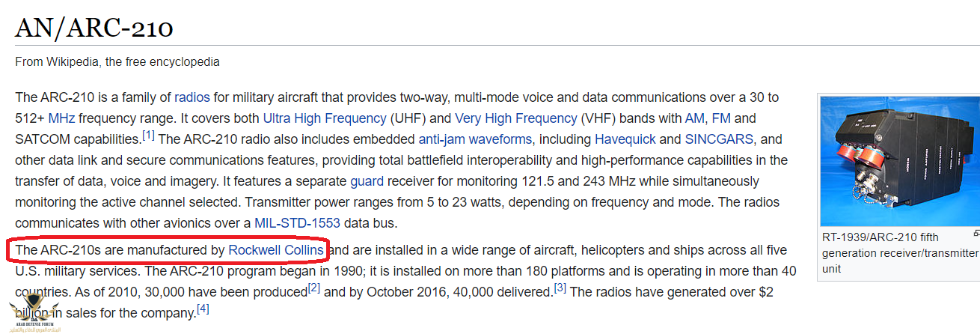Click the AN/ARC-210 page heading
Screen dimensions: 980x334
[94, 28]
